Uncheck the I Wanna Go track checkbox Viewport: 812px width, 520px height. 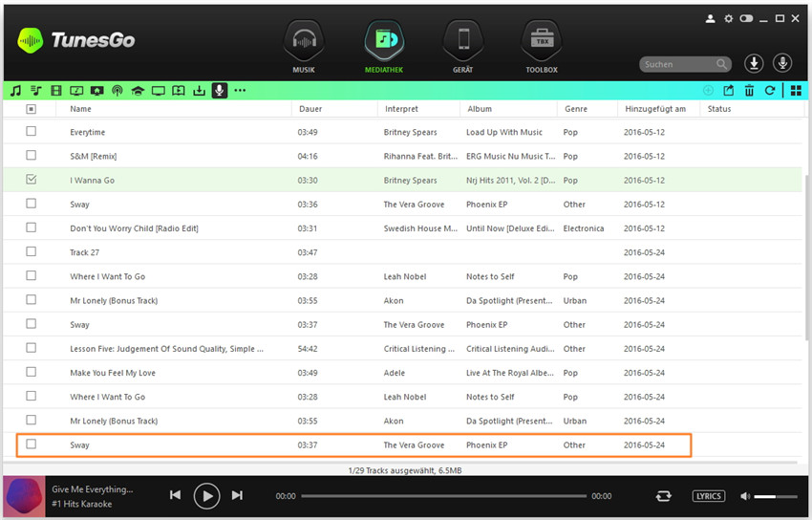coord(32,180)
